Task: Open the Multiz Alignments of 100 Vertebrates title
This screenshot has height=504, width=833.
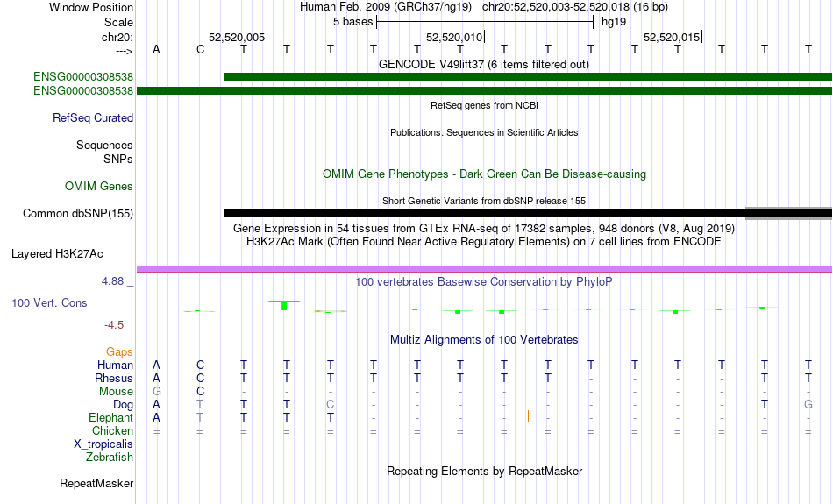Action: point(484,340)
